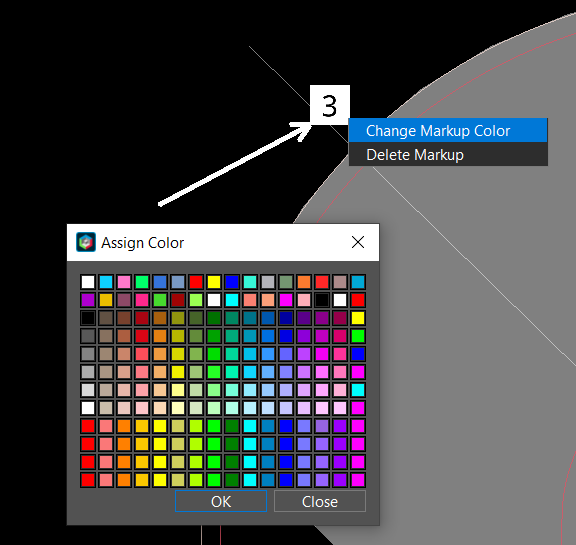Pick the dark gray swatch starting fourth row
This screenshot has width=576, height=545.
(x=88, y=336)
